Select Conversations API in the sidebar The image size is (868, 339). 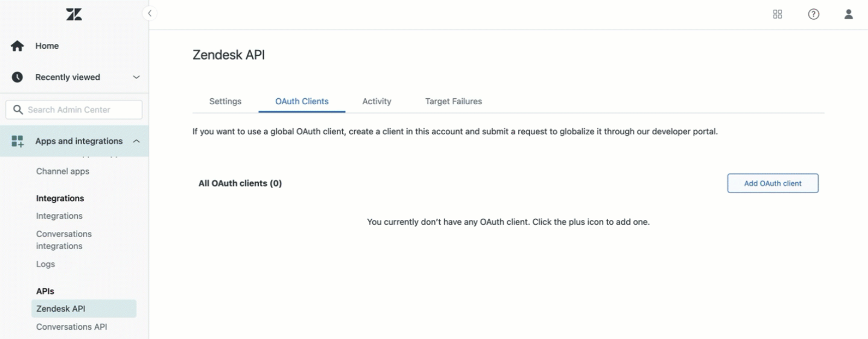coord(71,326)
